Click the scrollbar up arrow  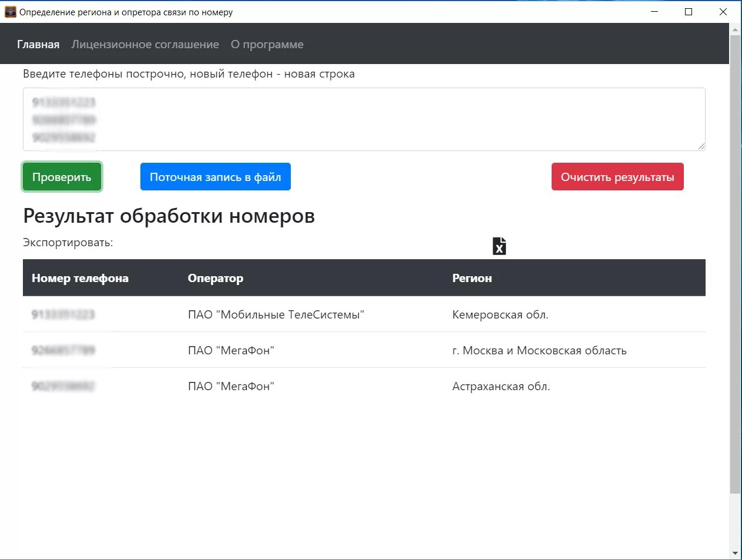[735, 29]
